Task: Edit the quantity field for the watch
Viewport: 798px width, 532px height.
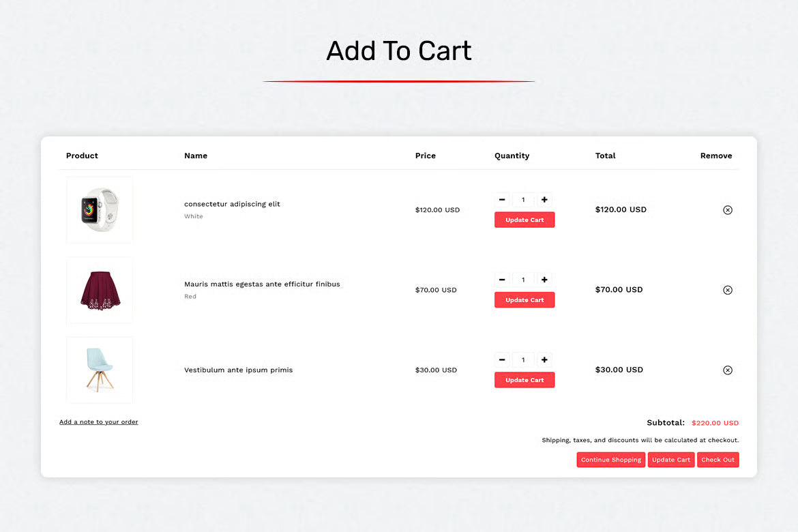Action: [x=523, y=199]
